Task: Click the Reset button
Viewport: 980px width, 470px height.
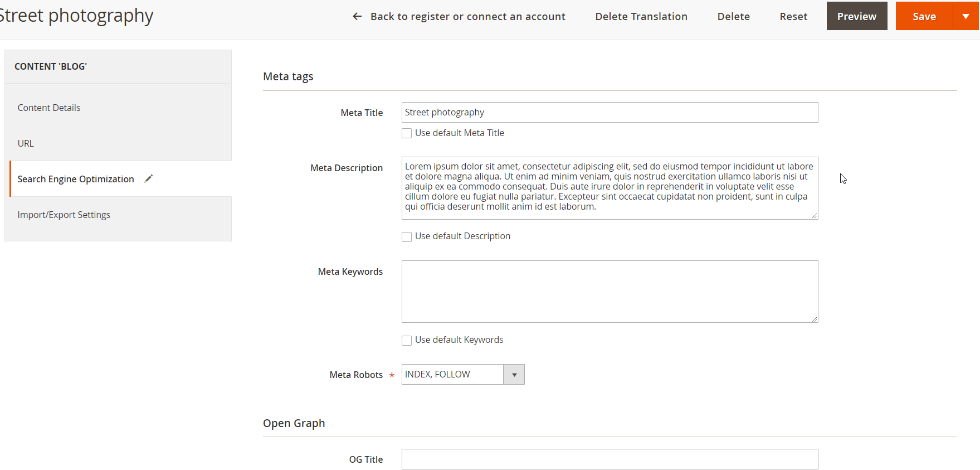Action: click(x=793, y=17)
